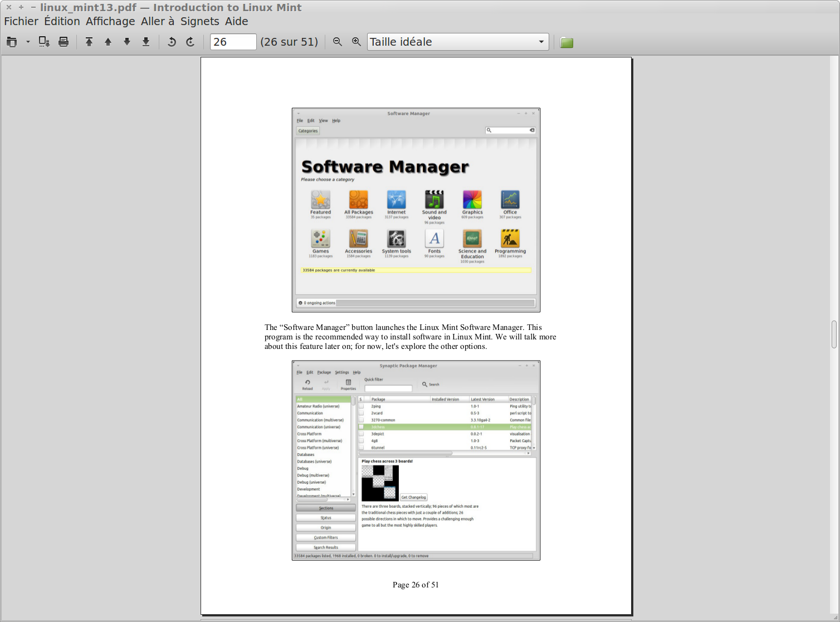Zoom in with the magnifier plus

[356, 42]
